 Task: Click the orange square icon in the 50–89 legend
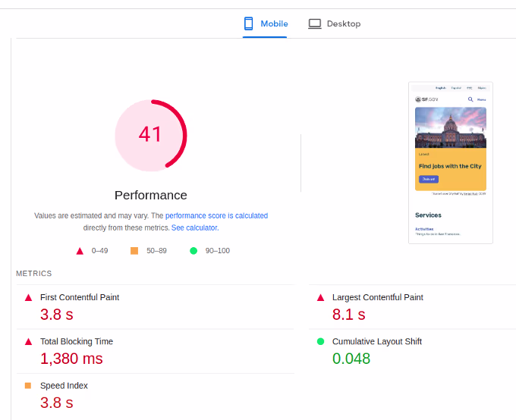[134, 251]
